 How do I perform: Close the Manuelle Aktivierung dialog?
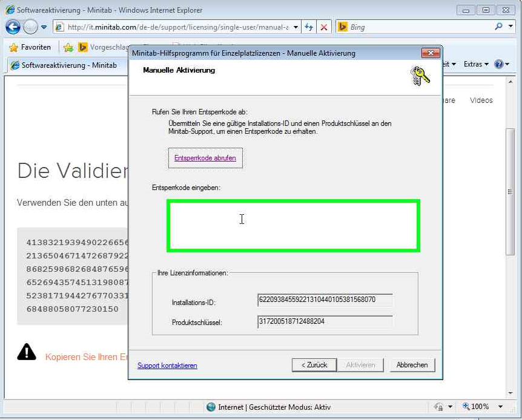431,53
